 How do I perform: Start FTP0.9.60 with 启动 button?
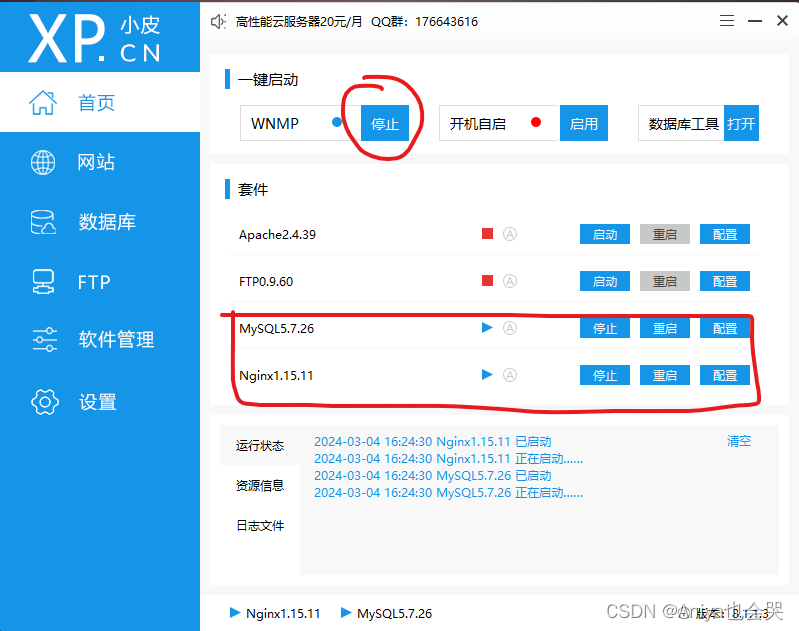point(605,281)
